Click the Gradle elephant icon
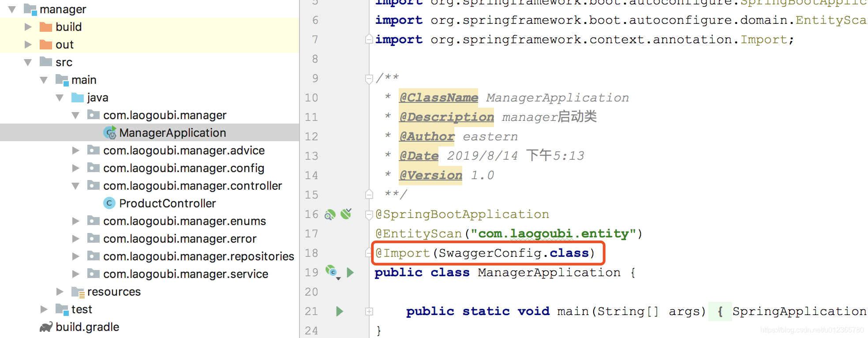Screen dimensions: 868x338 [46, 327]
